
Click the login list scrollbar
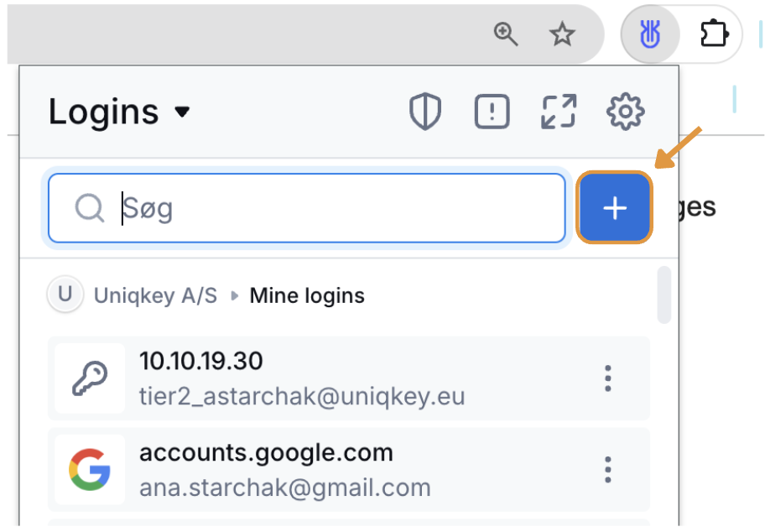tap(664, 295)
